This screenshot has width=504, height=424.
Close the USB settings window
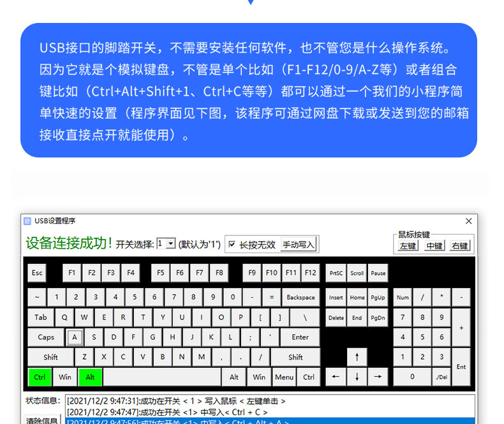coord(469,221)
